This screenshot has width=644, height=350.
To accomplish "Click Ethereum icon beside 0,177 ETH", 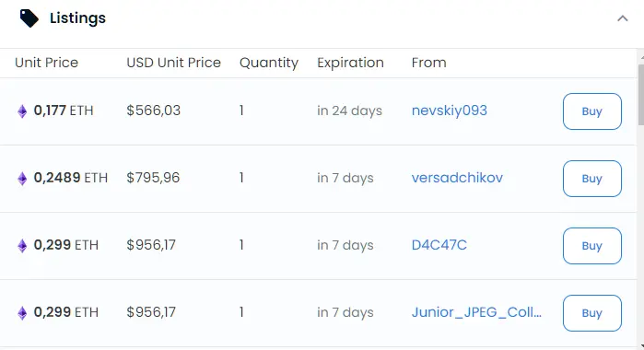I will click(22, 111).
